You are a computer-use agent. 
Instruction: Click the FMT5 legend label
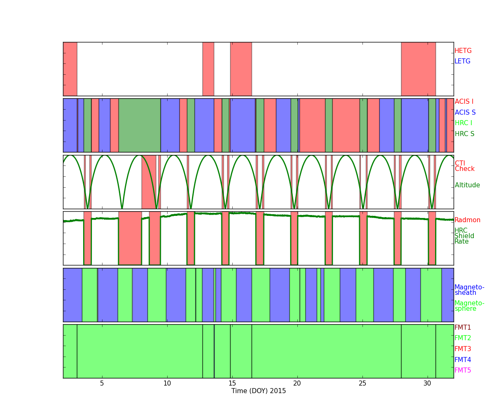coord(463,370)
